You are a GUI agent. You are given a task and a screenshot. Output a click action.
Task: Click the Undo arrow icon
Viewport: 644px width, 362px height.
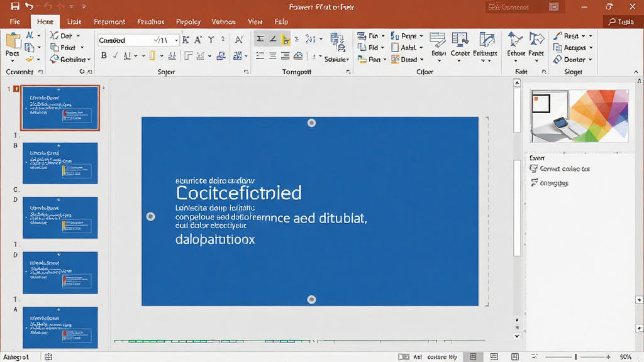tap(29, 6)
